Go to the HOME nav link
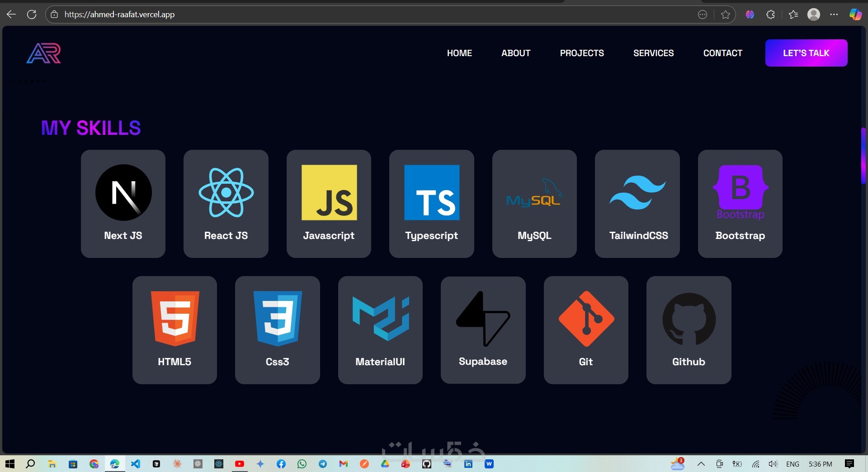Image resolution: width=868 pixels, height=472 pixels. pos(459,53)
